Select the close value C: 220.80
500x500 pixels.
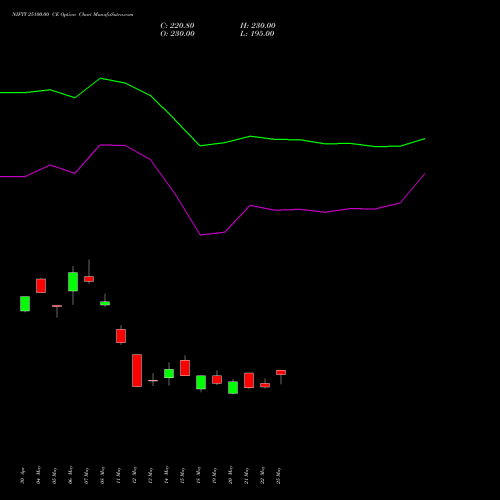pos(177,26)
